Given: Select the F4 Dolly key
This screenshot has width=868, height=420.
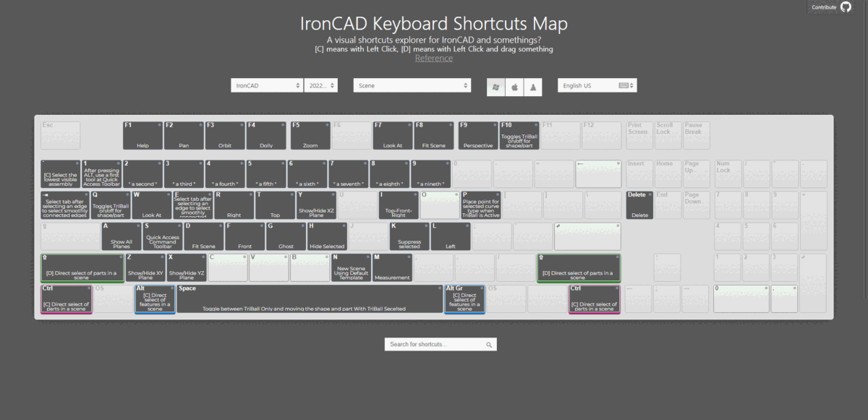Looking at the screenshot, I should tap(266, 136).
